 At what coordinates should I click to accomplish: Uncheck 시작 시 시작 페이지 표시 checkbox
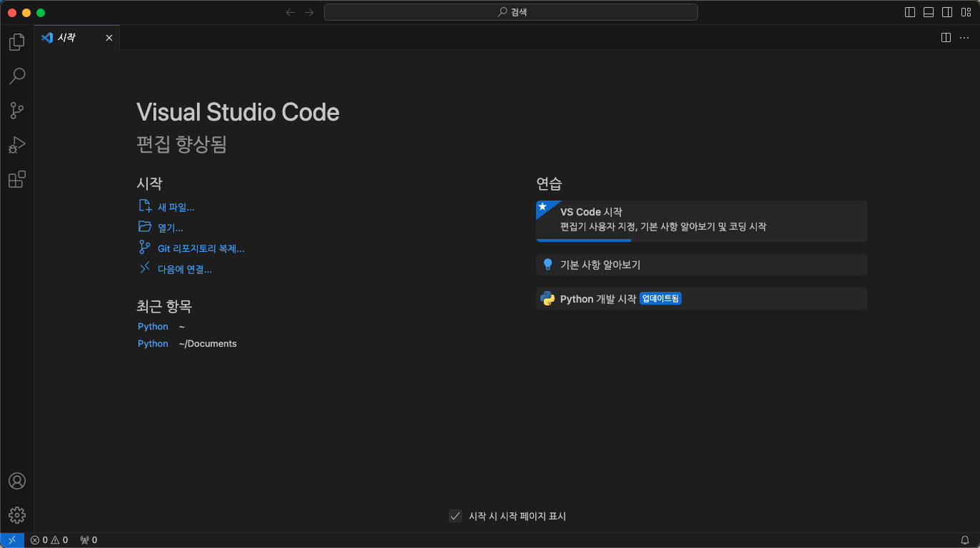[455, 516]
